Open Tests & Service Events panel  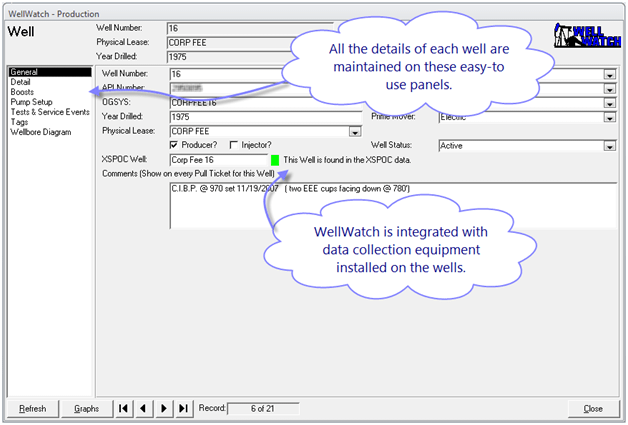(50, 112)
